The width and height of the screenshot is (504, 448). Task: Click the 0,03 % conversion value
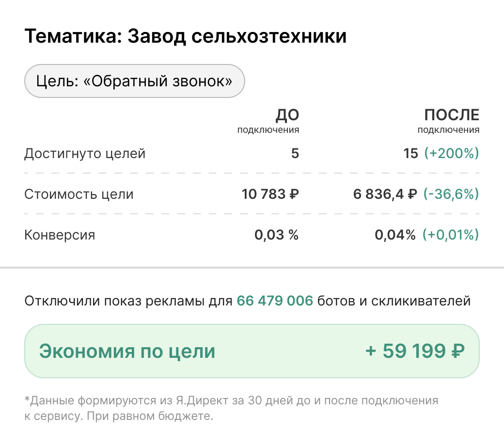[277, 236]
